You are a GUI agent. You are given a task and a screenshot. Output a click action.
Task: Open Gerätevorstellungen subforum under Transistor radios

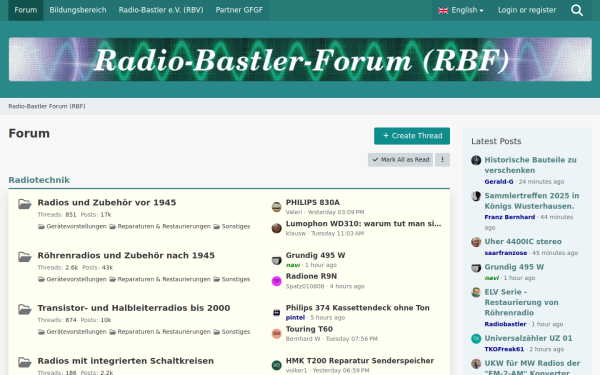72,332
